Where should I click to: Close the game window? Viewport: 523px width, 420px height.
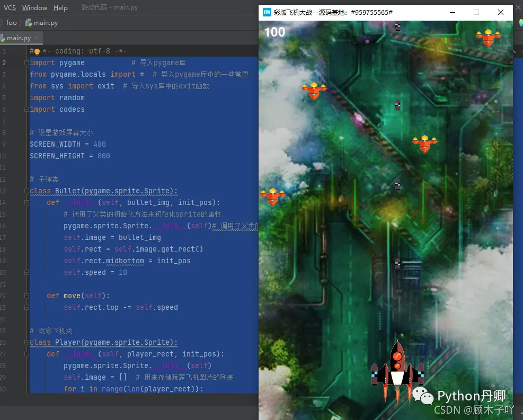click(x=501, y=12)
